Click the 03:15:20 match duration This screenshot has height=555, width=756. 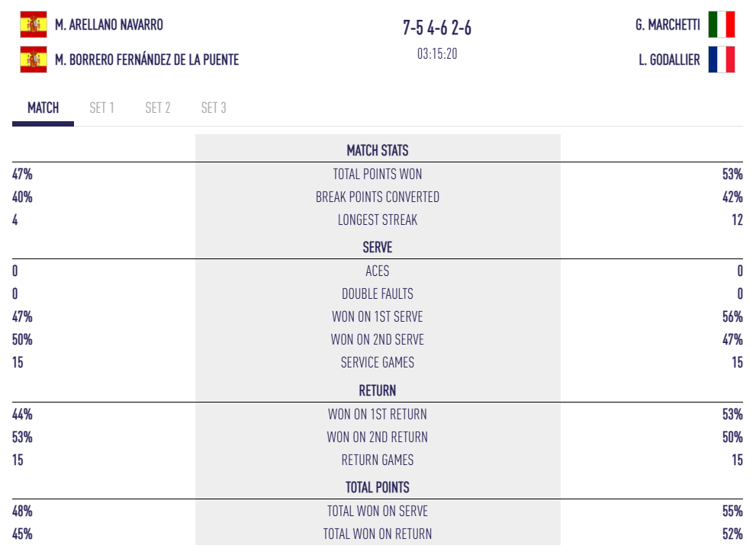[437, 54]
